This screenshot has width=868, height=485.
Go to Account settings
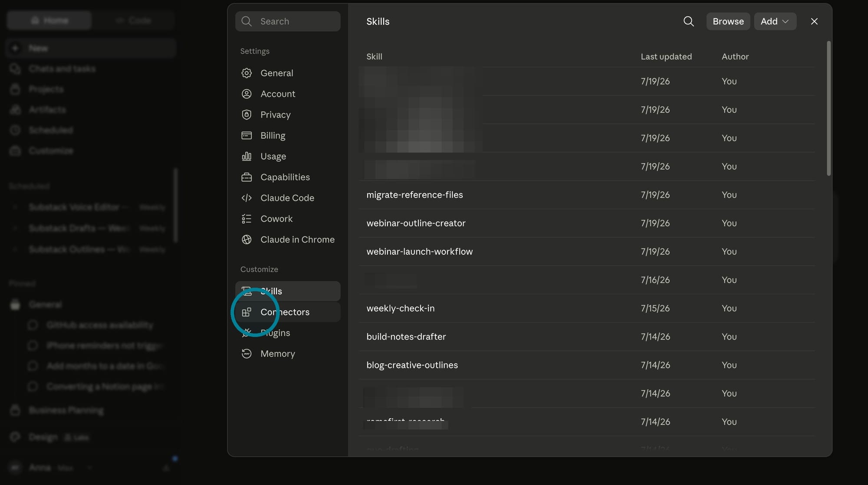pos(288,94)
